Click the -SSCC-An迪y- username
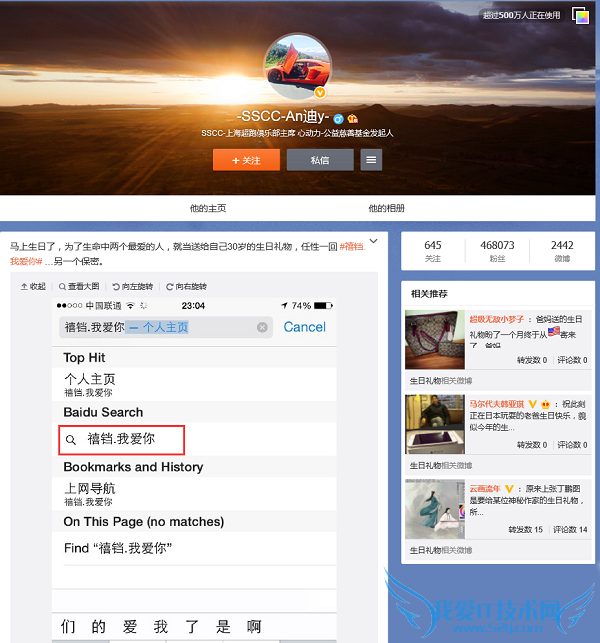Screen dimensions: 600x643 tap(283, 116)
